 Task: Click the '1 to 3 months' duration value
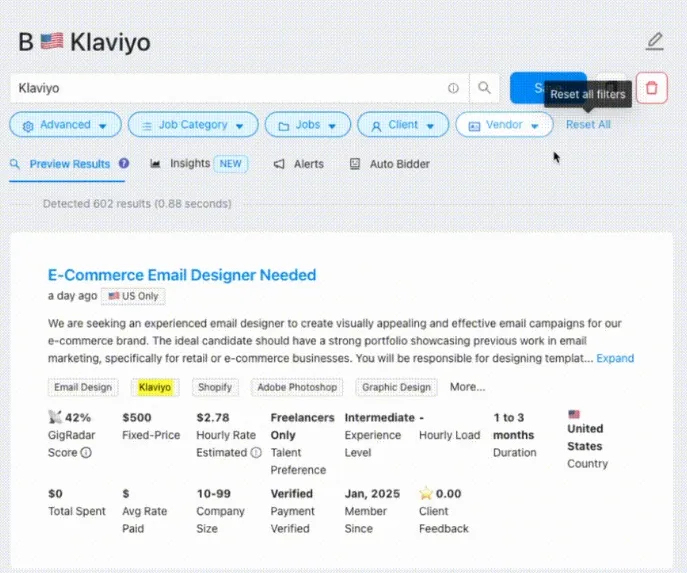513,426
